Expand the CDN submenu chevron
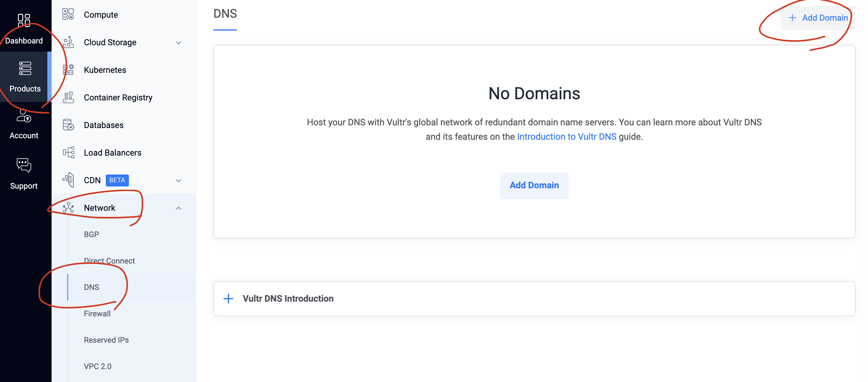Screen dimensions: 868x382 pyautogui.click(x=179, y=181)
